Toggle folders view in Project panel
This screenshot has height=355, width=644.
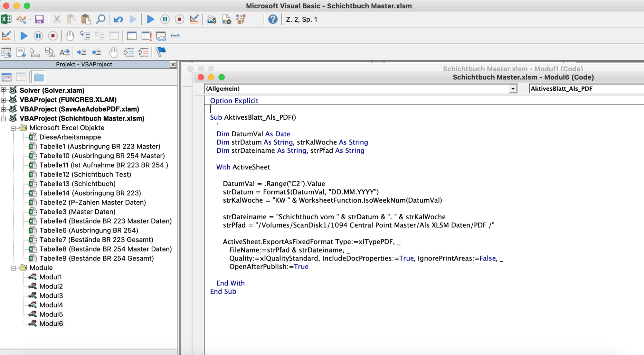point(39,77)
